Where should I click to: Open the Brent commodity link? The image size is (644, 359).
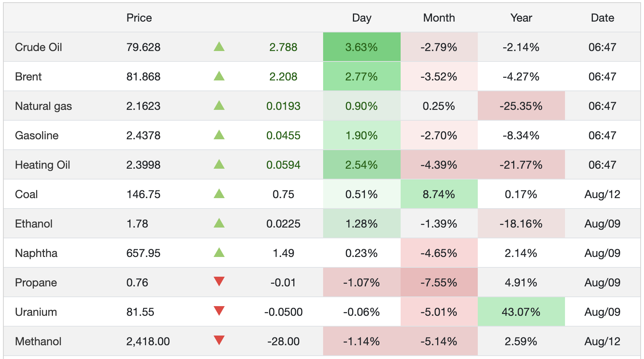[x=28, y=77]
